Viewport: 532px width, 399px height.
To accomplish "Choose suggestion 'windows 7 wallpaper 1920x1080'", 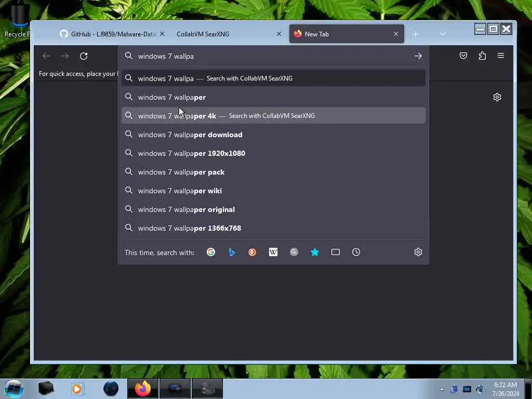I will (273, 153).
